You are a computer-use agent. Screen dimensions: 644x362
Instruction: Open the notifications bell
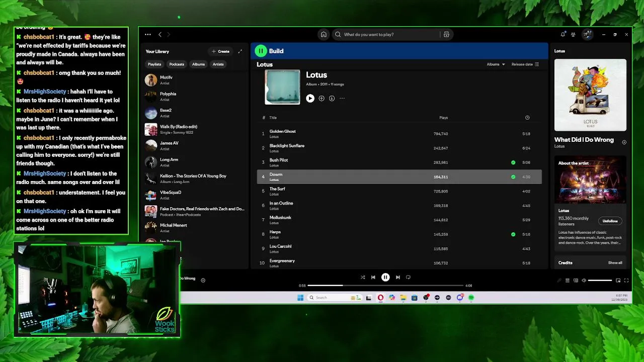562,35
